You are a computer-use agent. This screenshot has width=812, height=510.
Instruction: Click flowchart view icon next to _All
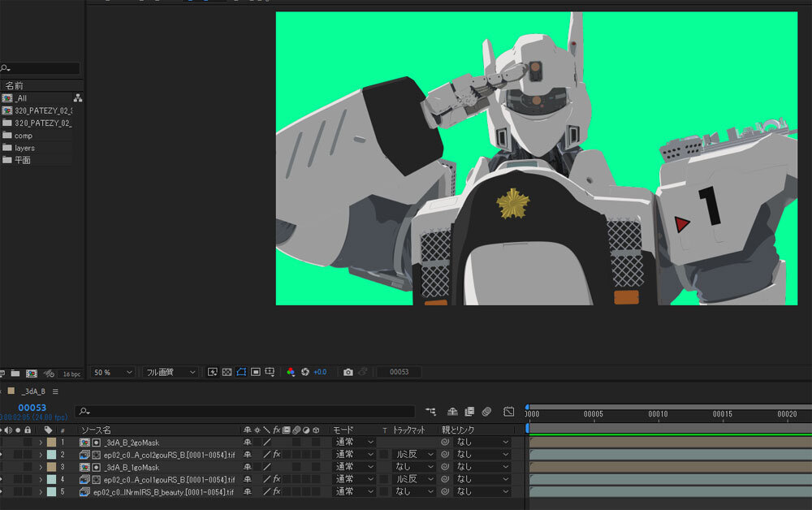point(78,97)
